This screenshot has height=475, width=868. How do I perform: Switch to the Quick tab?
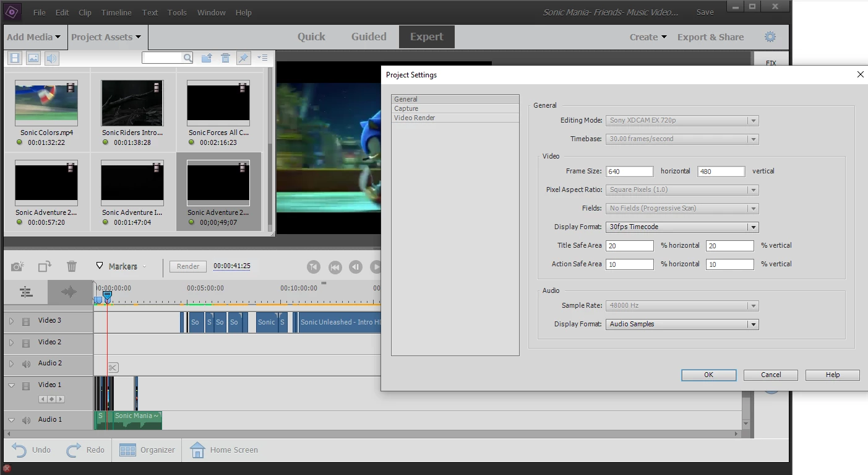[x=311, y=37]
